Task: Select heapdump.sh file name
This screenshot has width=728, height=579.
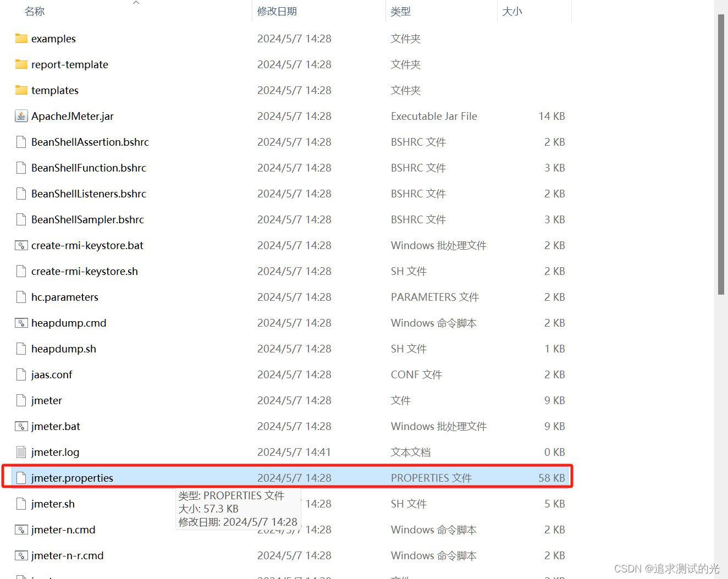Action: tap(64, 349)
